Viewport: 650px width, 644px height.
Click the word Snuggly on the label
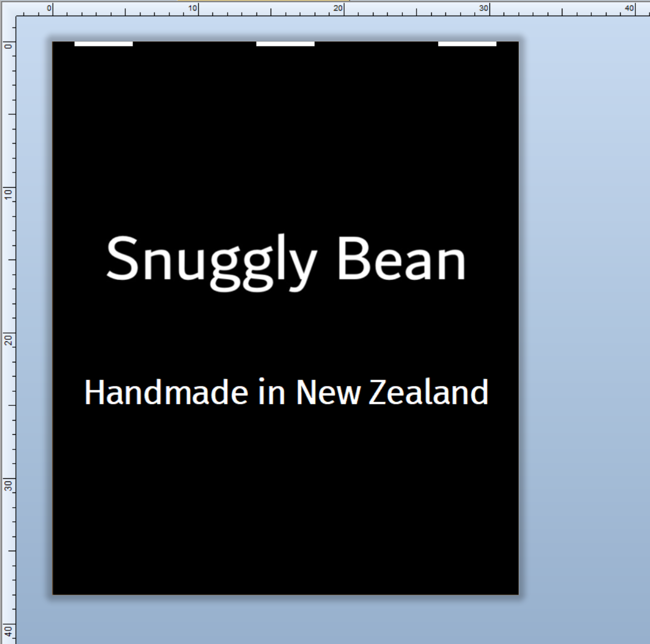point(211,260)
